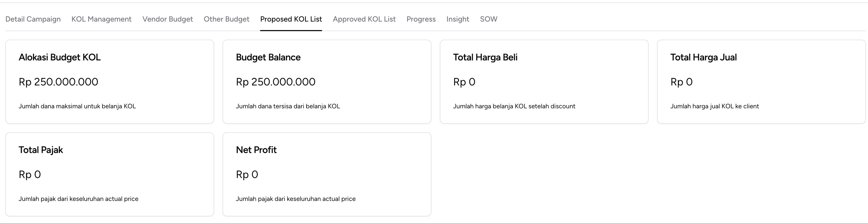The width and height of the screenshot is (868, 223).
Task: Click the Jumlah harga jual KOL ke client text
Action: [714, 106]
